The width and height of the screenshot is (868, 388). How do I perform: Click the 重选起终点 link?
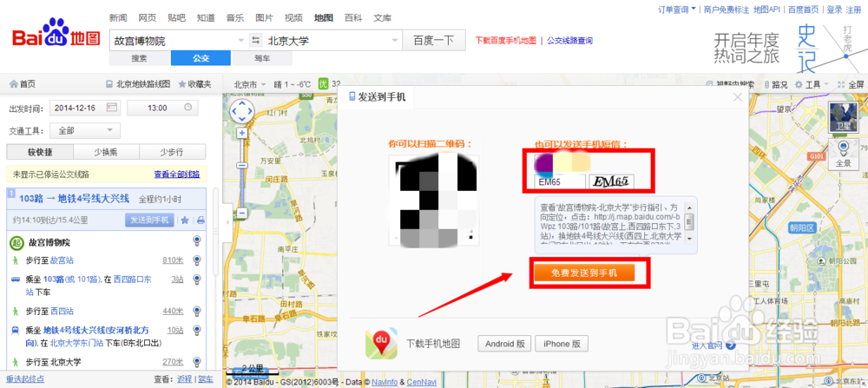tap(25, 379)
